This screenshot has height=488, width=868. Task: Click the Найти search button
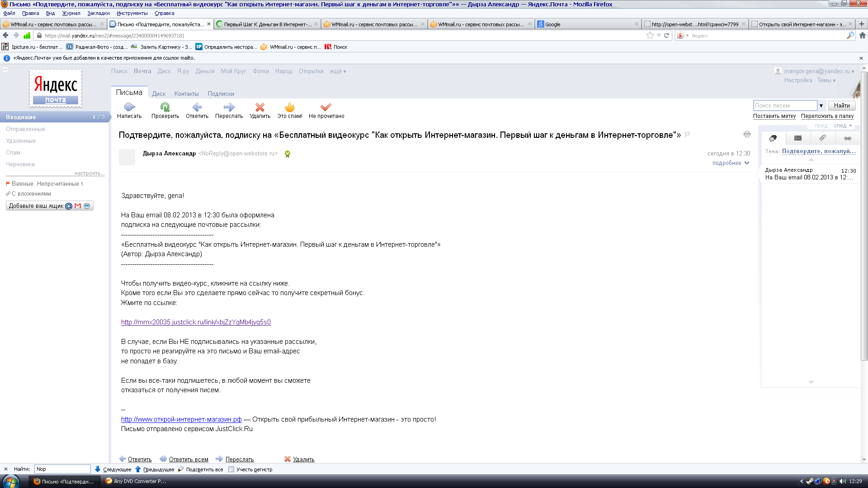click(x=842, y=106)
